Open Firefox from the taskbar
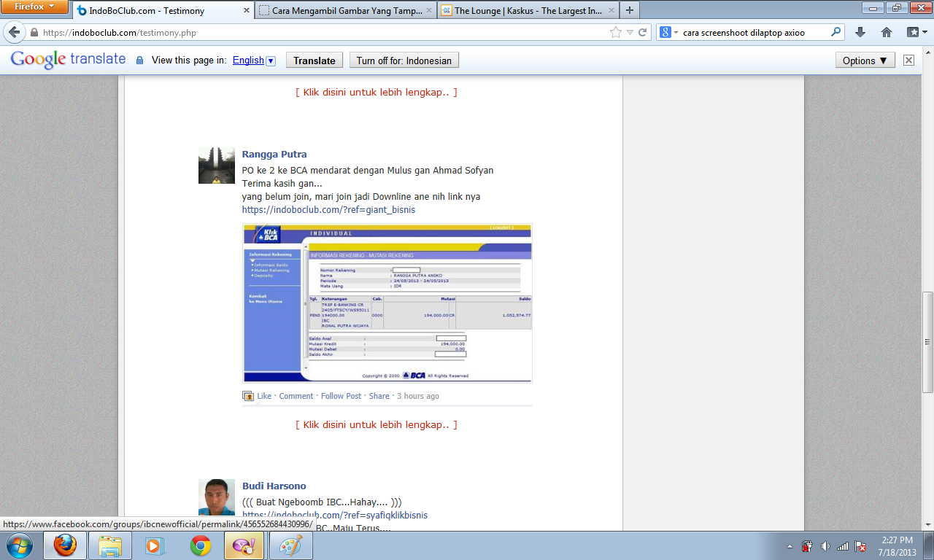934x560 pixels. click(x=65, y=545)
